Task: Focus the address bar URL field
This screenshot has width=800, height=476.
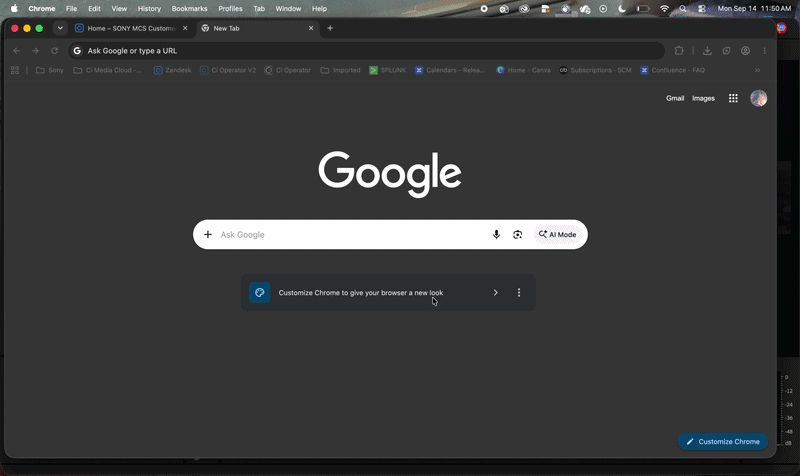Action: [366, 51]
